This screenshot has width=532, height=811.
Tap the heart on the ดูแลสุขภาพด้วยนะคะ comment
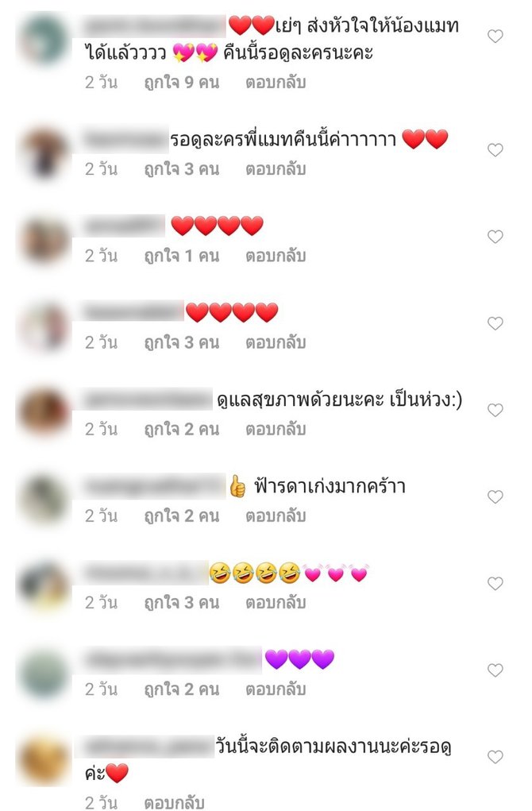tap(495, 410)
